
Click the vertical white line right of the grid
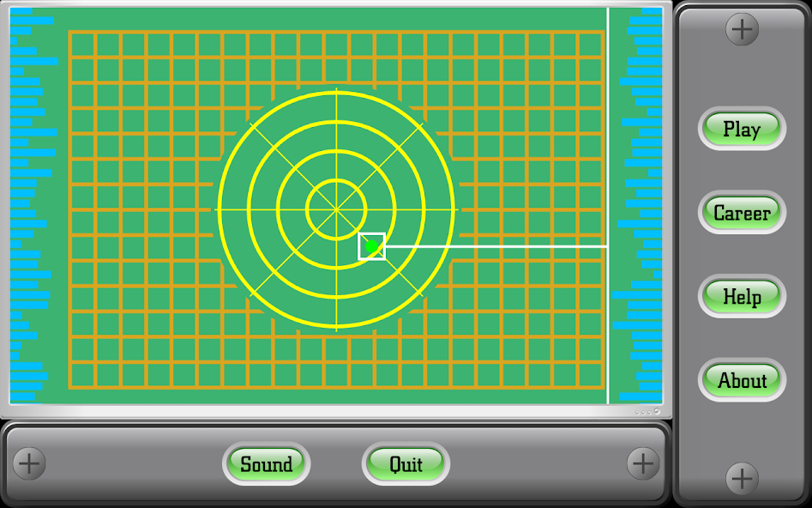pyautogui.click(x=608, y=129)
